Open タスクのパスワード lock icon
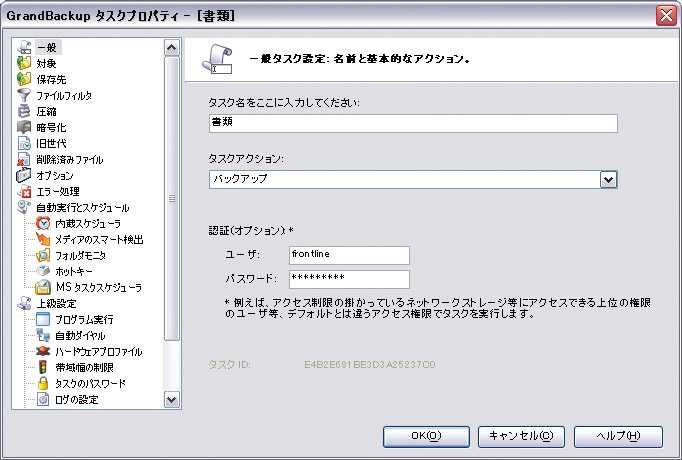Screen dimensions: 682x460 point(43,383)
